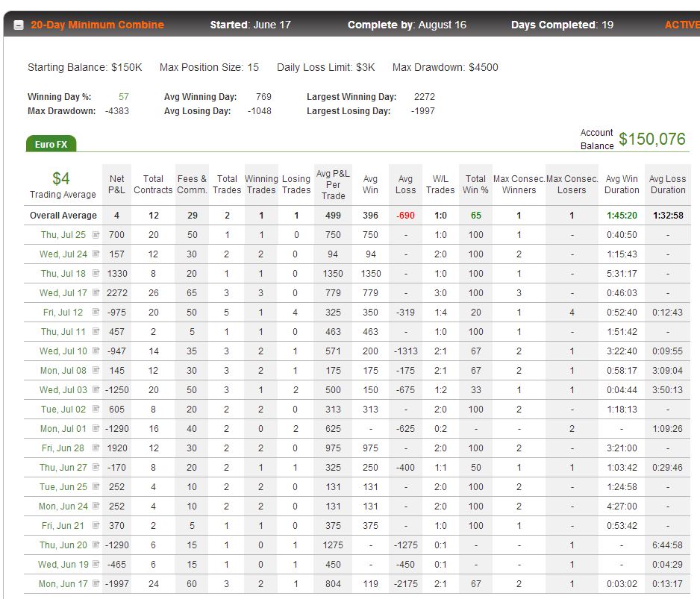The width and height of the screenshot is (700, 599).
Task: Open the note icon for Fri, Jun 21
Action: (x=96, y=525)
